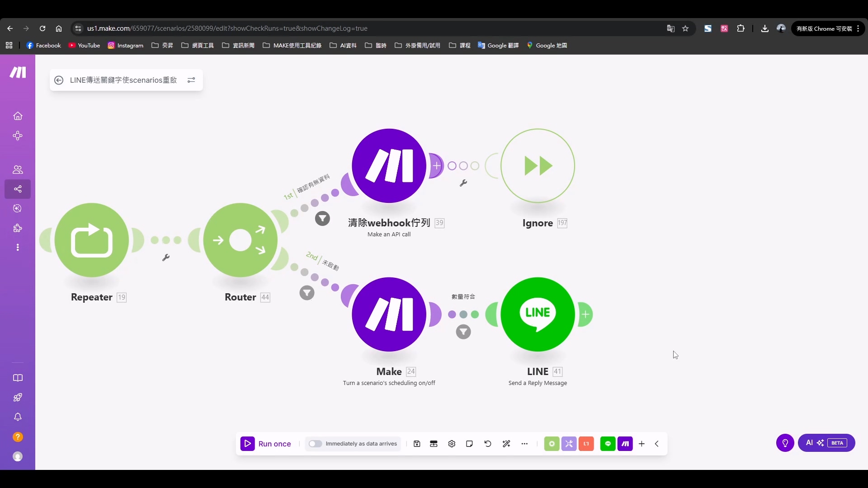The image size is (868, 488).
Task: Click the filter icon before LINE module
Action: point(463,332)
